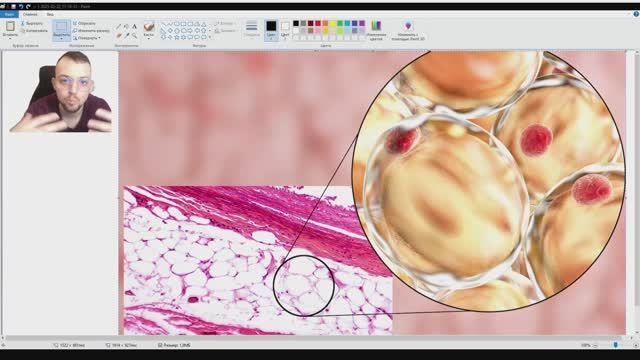Pick the diamond shape in gallery

(170, 31)
